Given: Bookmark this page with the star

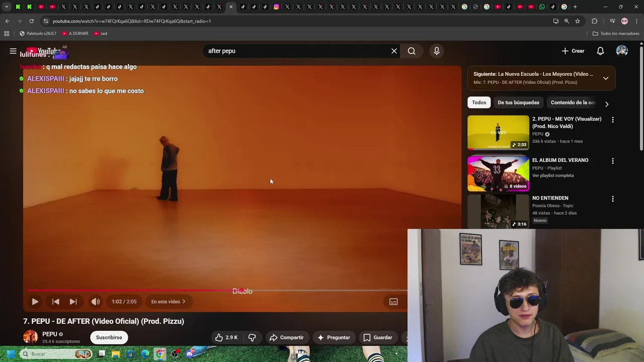Looking at the screenshot, I should coord(578,21).
